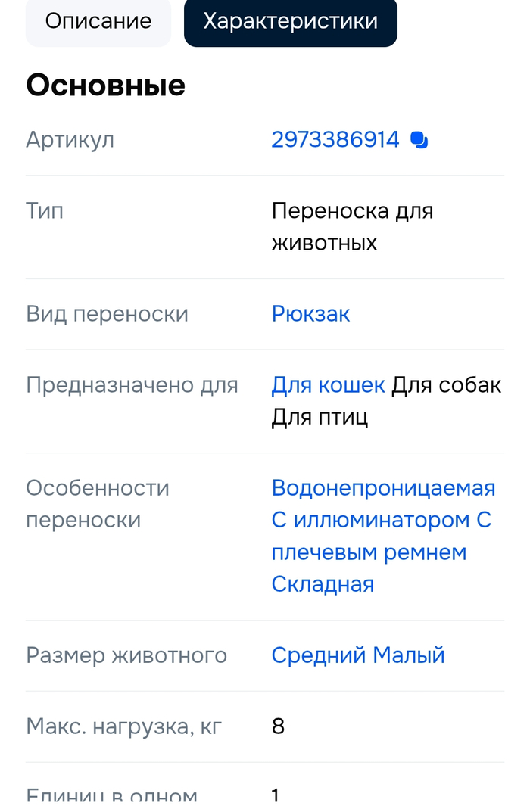Tap the Для птиц text
The height and width of the screenshot is (812, 530).
click(320, 418)
